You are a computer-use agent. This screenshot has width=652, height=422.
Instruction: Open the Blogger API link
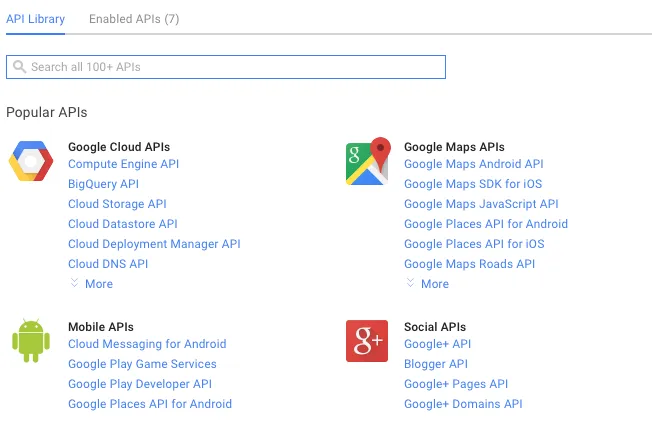[x=435, y=364]
